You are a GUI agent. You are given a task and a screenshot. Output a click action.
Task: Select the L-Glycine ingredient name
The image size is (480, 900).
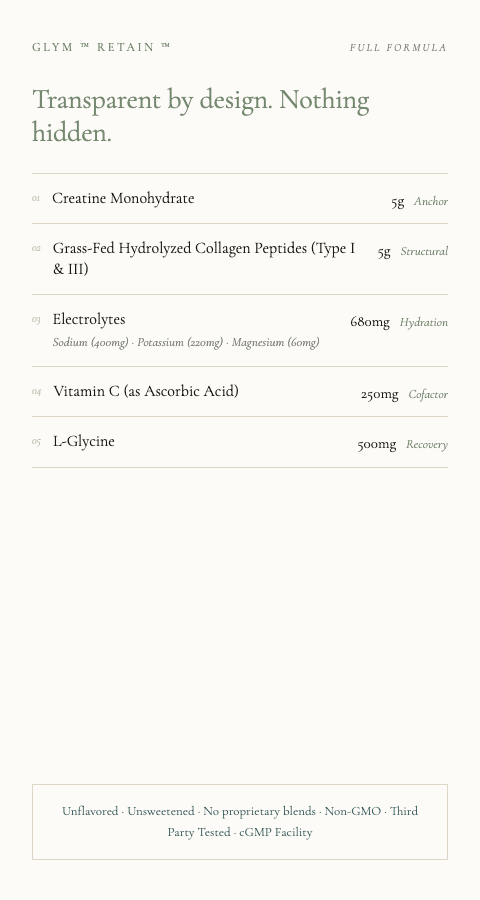click(84, 441)
